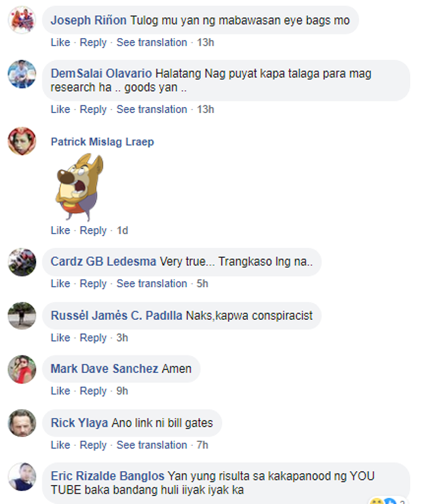The height and width of the screenshot is (504, 438).
Task: Click the dog sticker in Patrick's comment
Action: click(x=79, y=187)
